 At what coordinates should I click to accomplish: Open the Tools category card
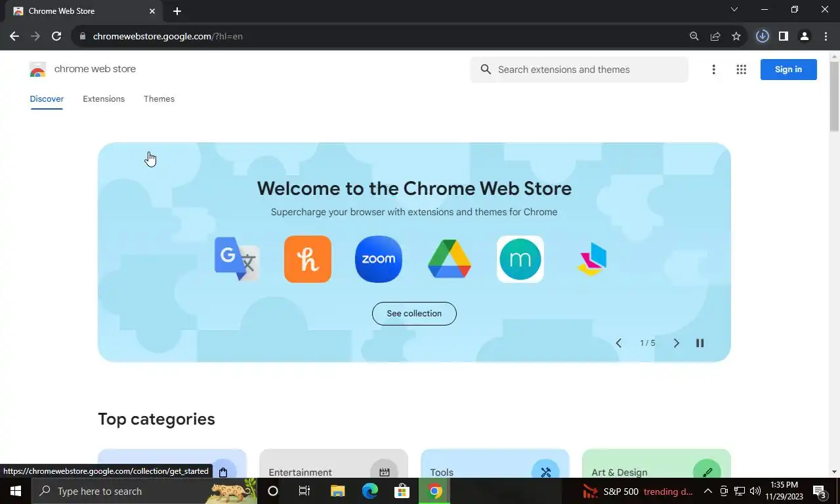pyautogui.click(x=495, y=463)
